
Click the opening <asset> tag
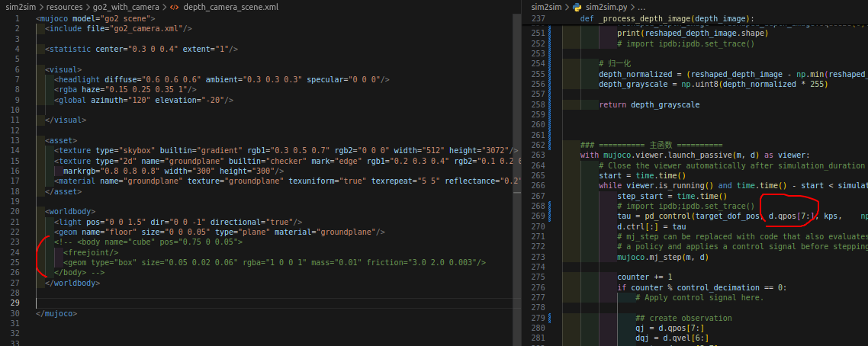pyautogui.click(x=61, y=140)
